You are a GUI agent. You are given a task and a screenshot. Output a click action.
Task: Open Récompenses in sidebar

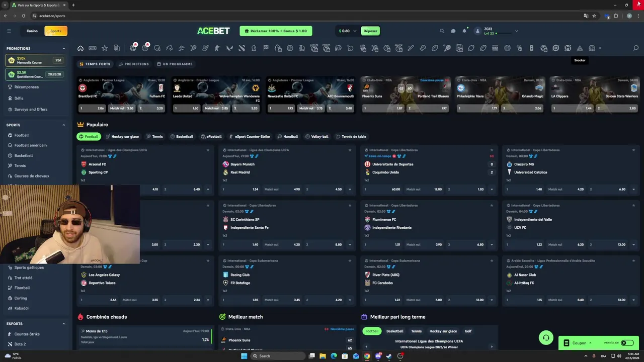(26, 87)
